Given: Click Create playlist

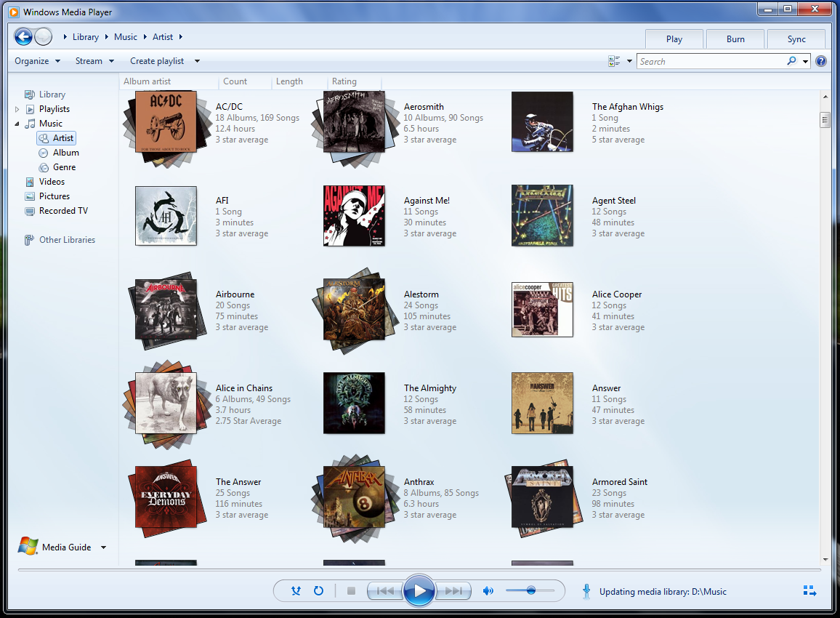Looking at the screenshot, I should click(x=157, y=61).
